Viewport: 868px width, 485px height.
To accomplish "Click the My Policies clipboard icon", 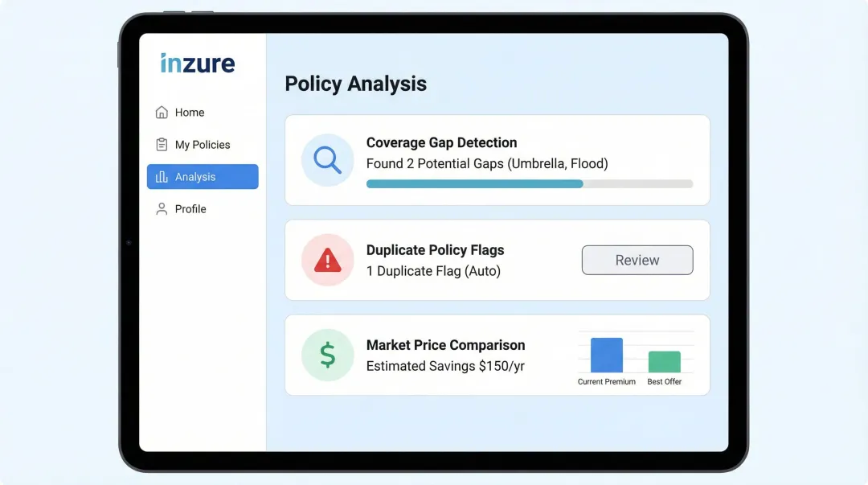I will [x=162, y=144].
